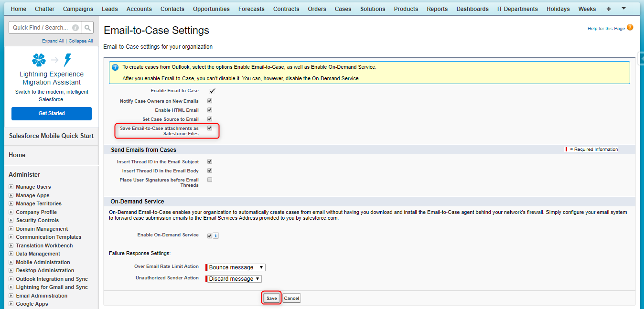Click Get Started in Migration Assistant
Screen dimensions: 644x309
pos(52,114)
